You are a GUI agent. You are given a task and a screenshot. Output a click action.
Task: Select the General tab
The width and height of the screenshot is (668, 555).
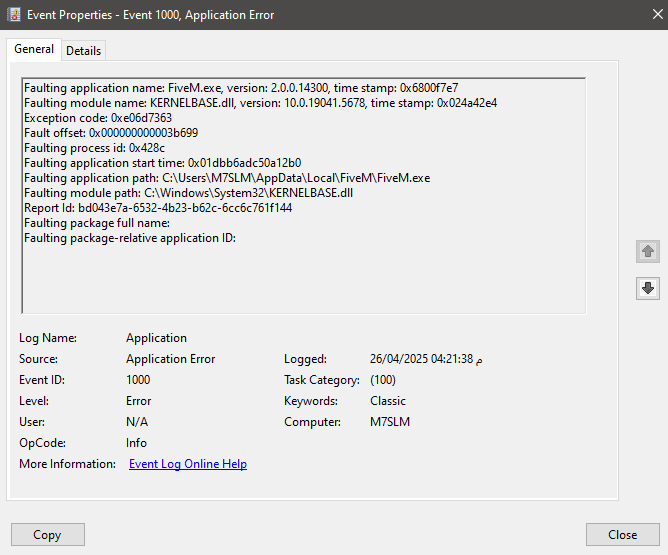[34, 49]
